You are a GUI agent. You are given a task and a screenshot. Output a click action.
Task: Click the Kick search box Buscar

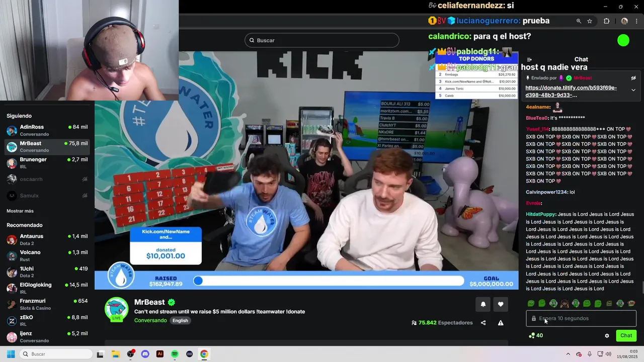click(x=322, y=40)
